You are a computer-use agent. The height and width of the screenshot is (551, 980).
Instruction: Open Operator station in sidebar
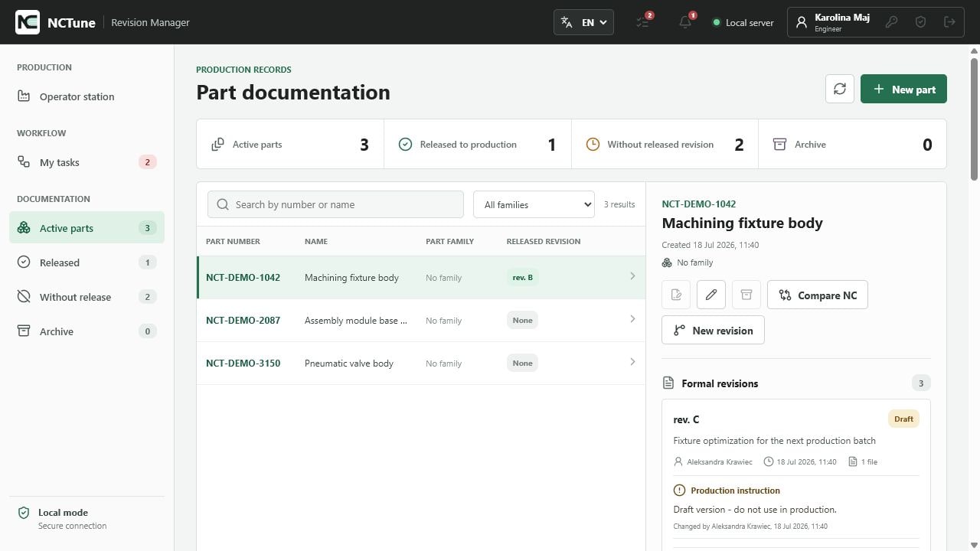[x=87, y=96]
